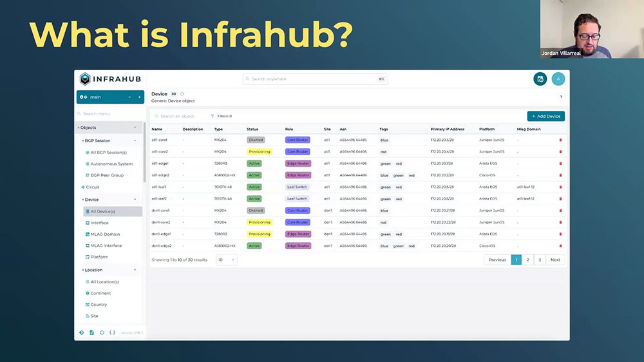Image resolution: width=644 pixels, height=362 pixels.
Task: Delete the den1-edge1 device row
Action: pos(561,234)
